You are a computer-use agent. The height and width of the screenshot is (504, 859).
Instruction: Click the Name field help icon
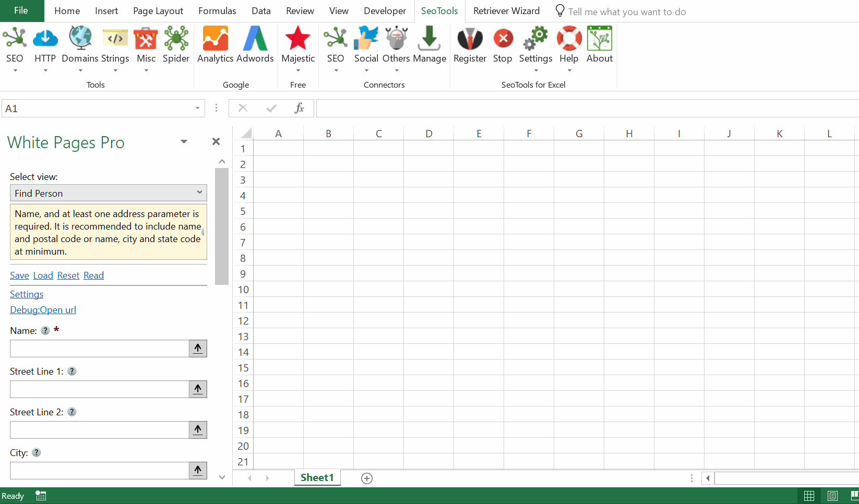point(45,330)
